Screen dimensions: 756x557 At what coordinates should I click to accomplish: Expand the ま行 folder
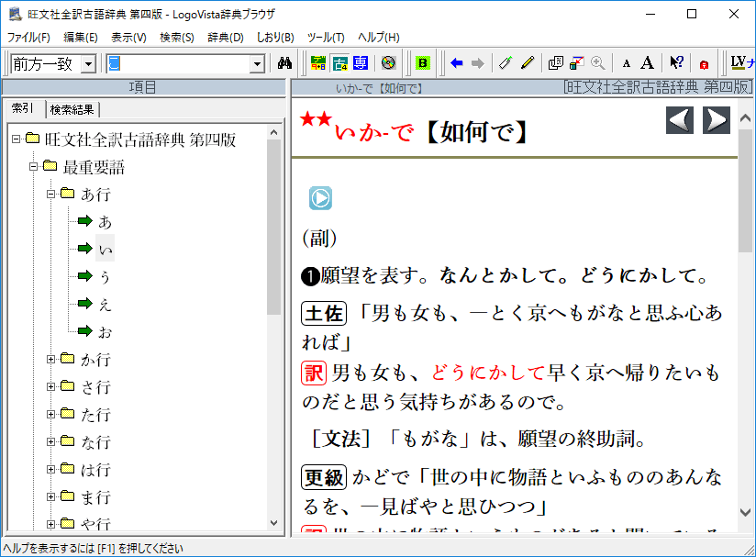pos(51,496)
